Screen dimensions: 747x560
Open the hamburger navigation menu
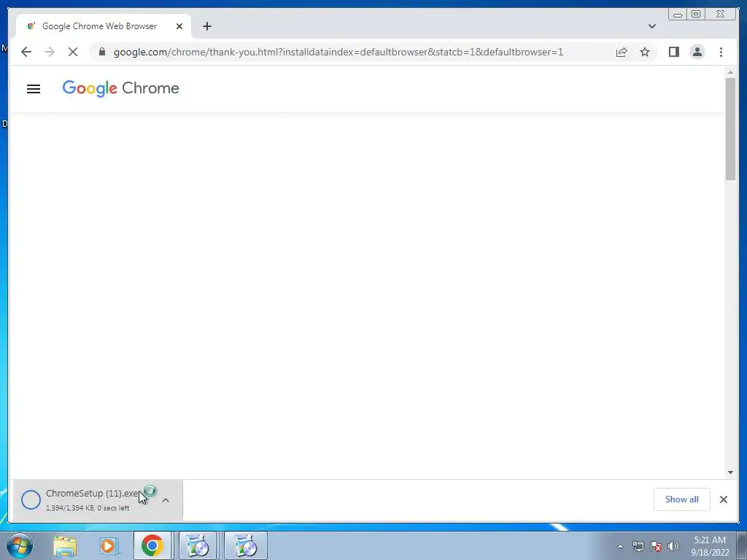tap(34, 88)
